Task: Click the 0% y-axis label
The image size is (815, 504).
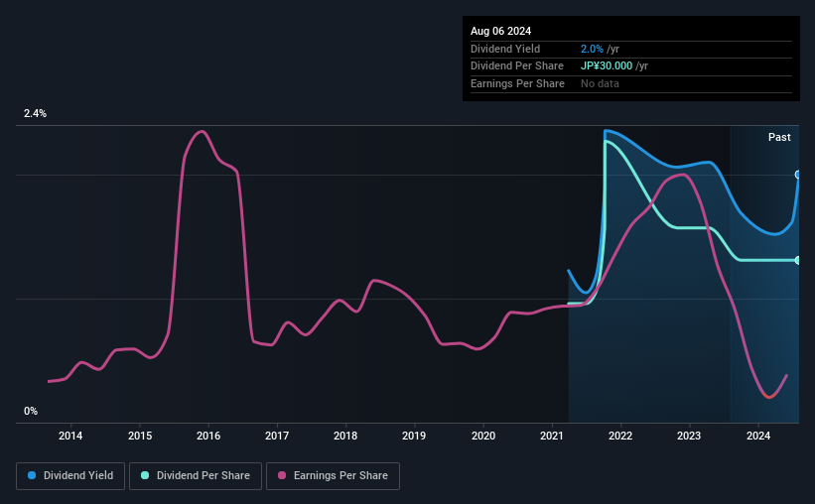Action: 31,411
